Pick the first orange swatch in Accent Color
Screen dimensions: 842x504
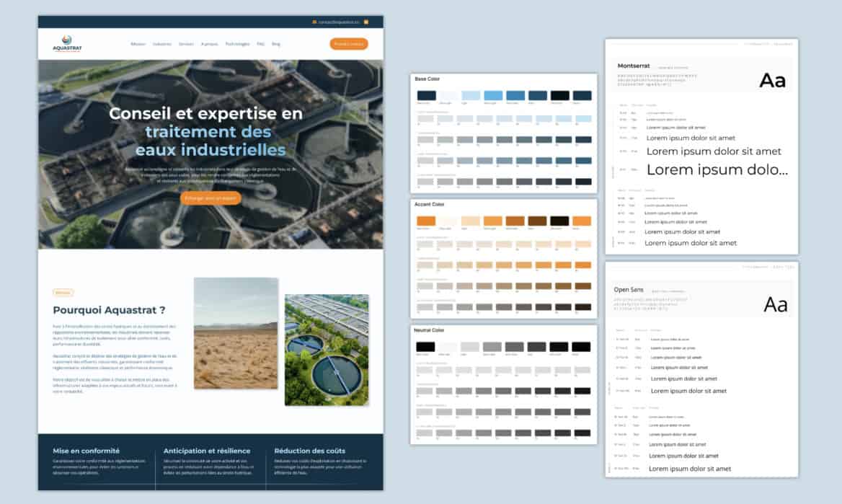coord(426,221)
